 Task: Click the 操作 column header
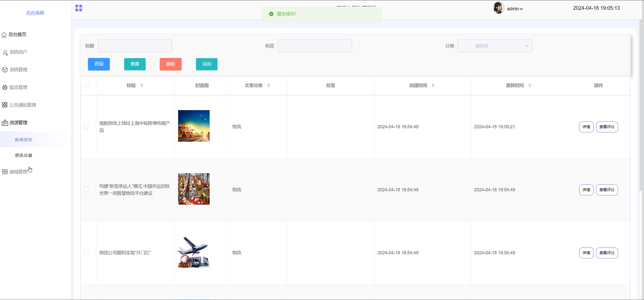click(598, 85)
